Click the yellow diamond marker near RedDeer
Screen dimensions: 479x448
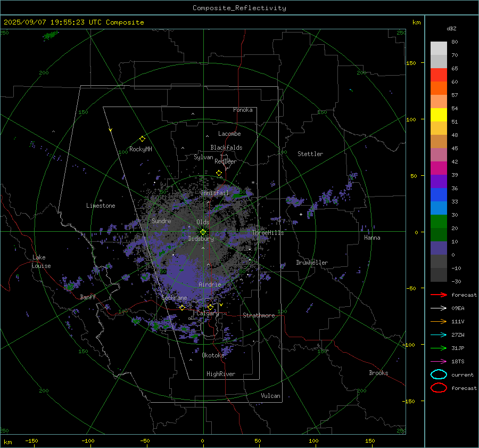coord(219,173)
